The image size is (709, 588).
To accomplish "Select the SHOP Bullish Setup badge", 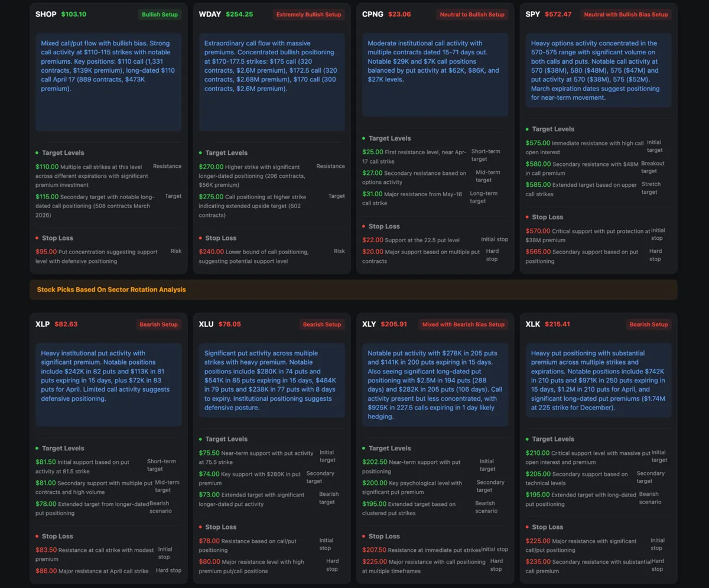I will pyautogui.click(x=160, y=14).
